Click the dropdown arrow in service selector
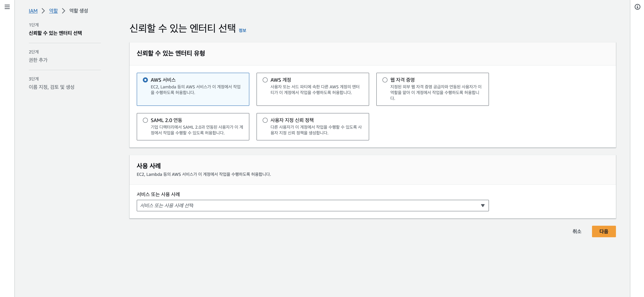644x297 pixels. point(482,205)
